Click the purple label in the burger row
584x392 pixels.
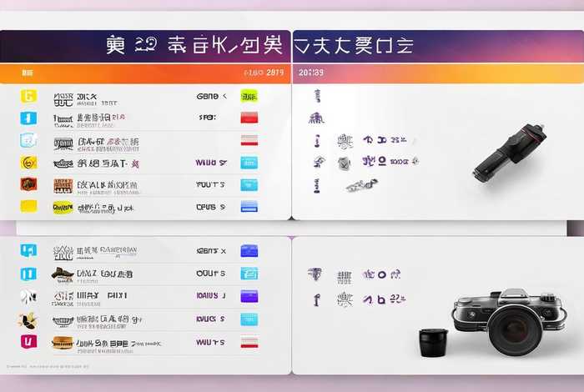(210, 342)
